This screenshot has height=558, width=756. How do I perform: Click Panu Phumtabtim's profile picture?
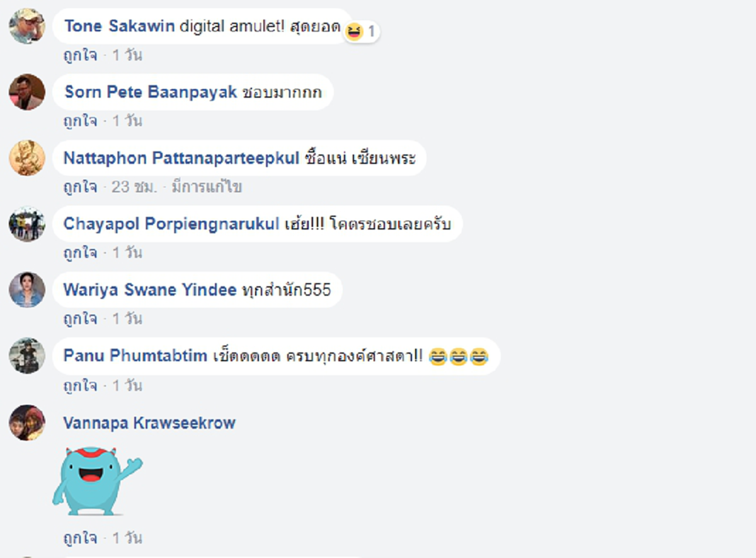coord(27,356)
